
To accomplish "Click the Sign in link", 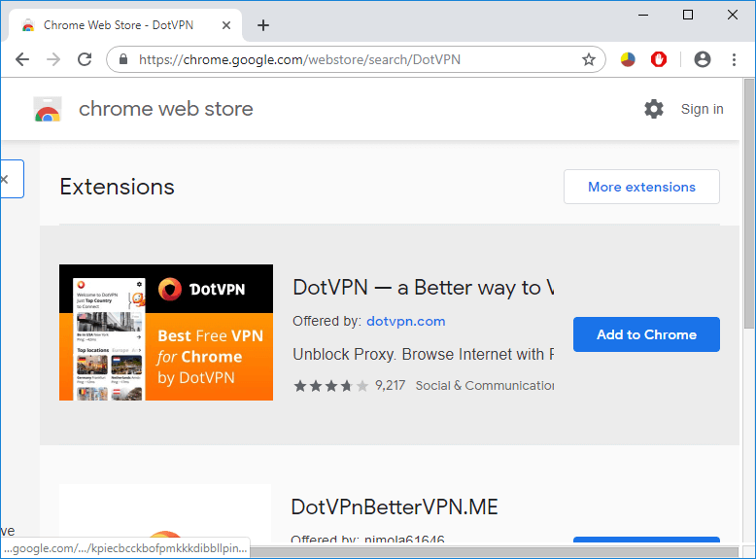I will coord(702,109).
